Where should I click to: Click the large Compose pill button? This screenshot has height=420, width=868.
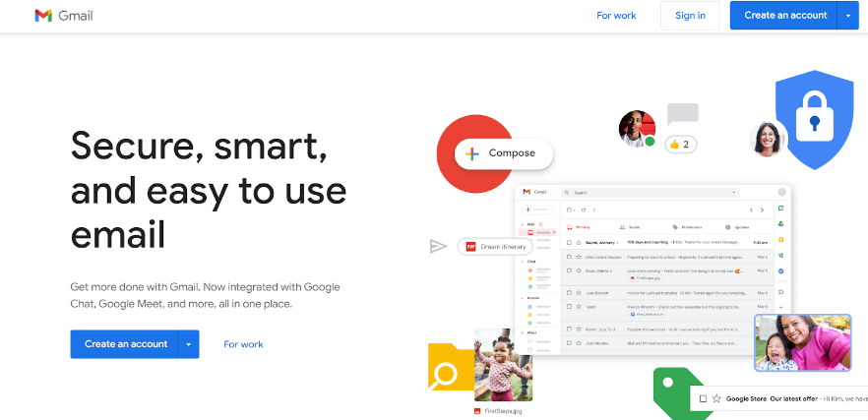click(504, 153)
